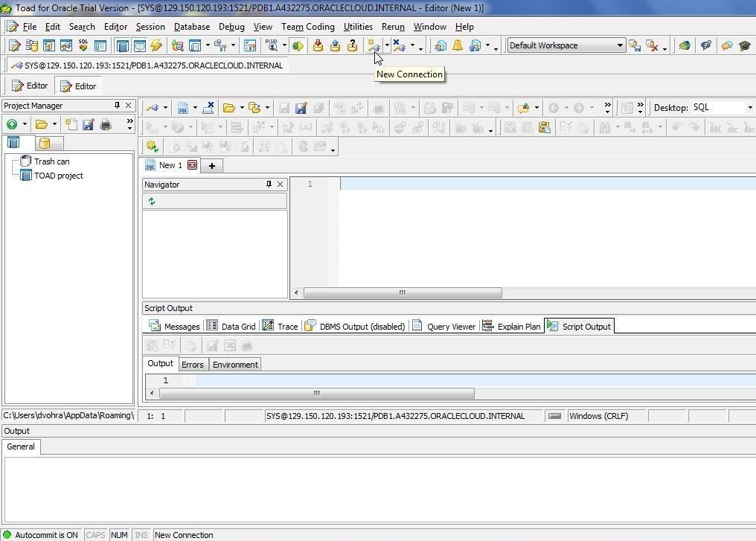Expand the change session plug dropdown in Editor
The height and width of the screenshot is (541, 756).
165,108
